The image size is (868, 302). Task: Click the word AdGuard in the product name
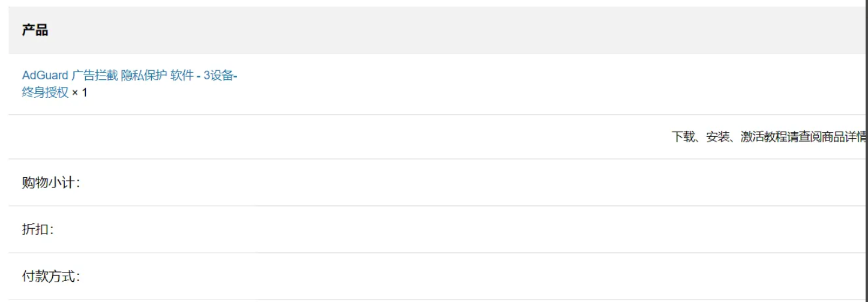pyautogui.click(x=44, y=76)
